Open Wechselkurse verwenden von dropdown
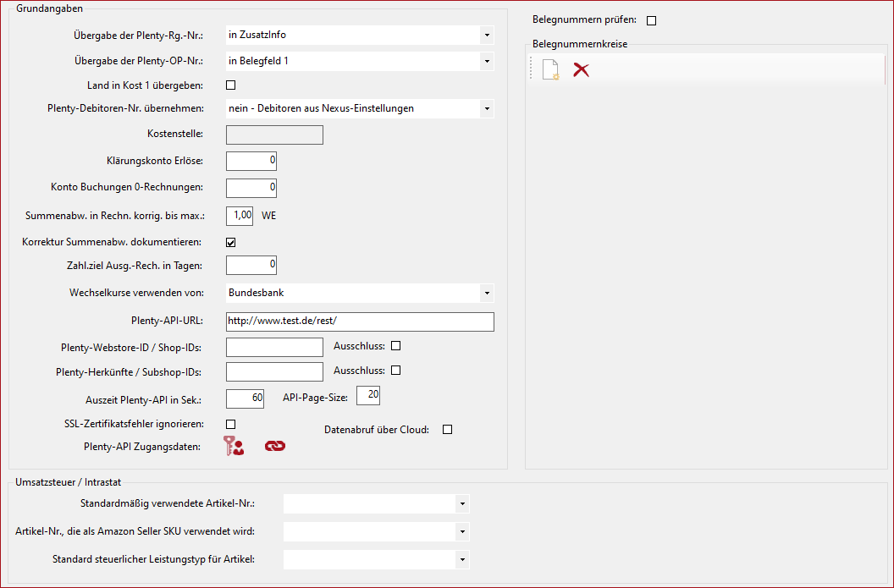The height and width of the screenshot is (588, 894). (486, 293)
